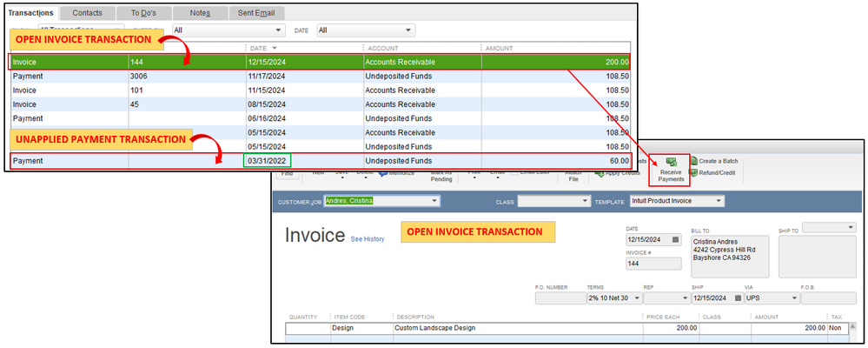Open the SHIP date calendar picker icon
The image size is (868, 348).
pyautogui.click(x=738, y=298)
